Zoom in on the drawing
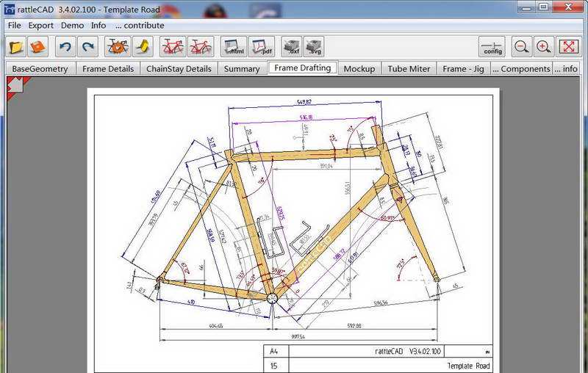The width and height of the screenshot is (588, 373). click(x=544, y=47)
